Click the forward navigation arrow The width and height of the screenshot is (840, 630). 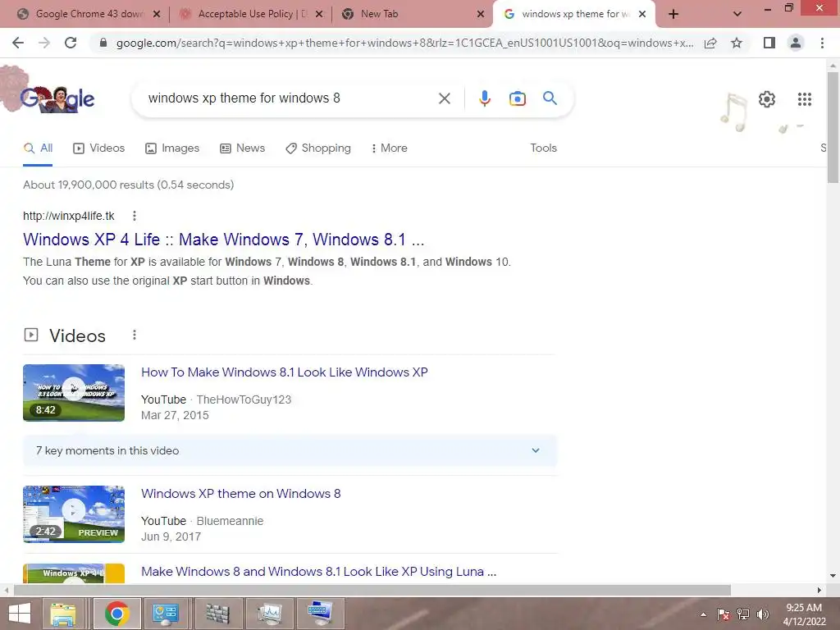click(x=44, y=43)
